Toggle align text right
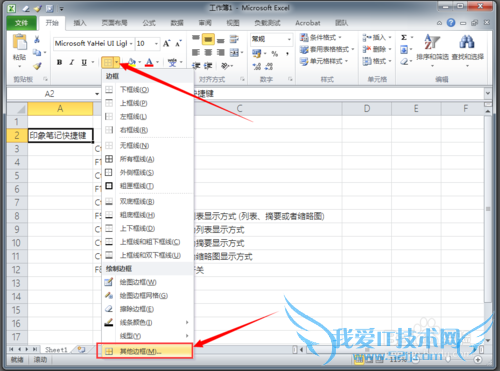This screenshot has height=371, width=500. click(220, 52)
